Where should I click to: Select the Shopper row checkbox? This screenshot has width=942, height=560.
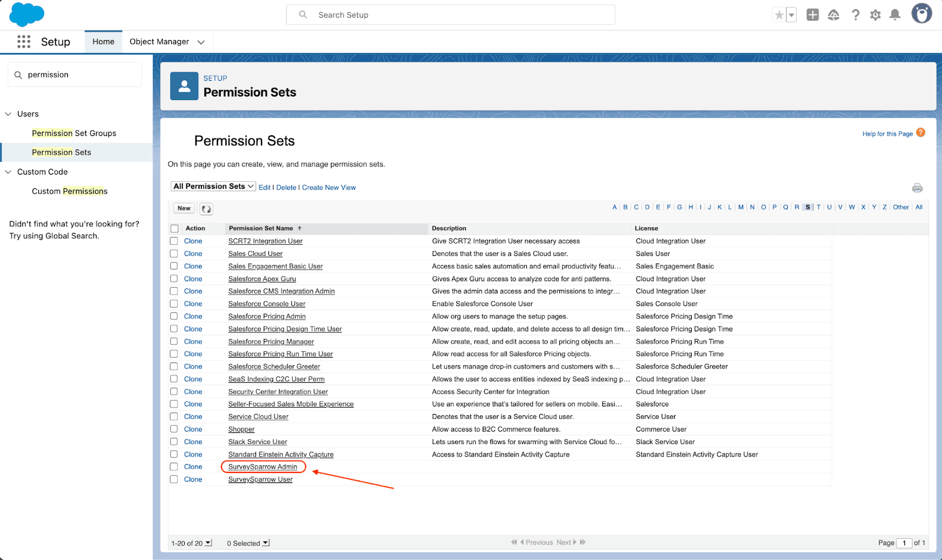click(174, 429)
